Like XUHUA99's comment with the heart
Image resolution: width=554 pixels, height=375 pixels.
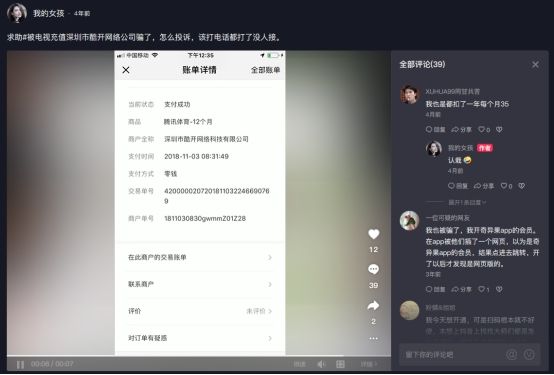tap(481, 130)
